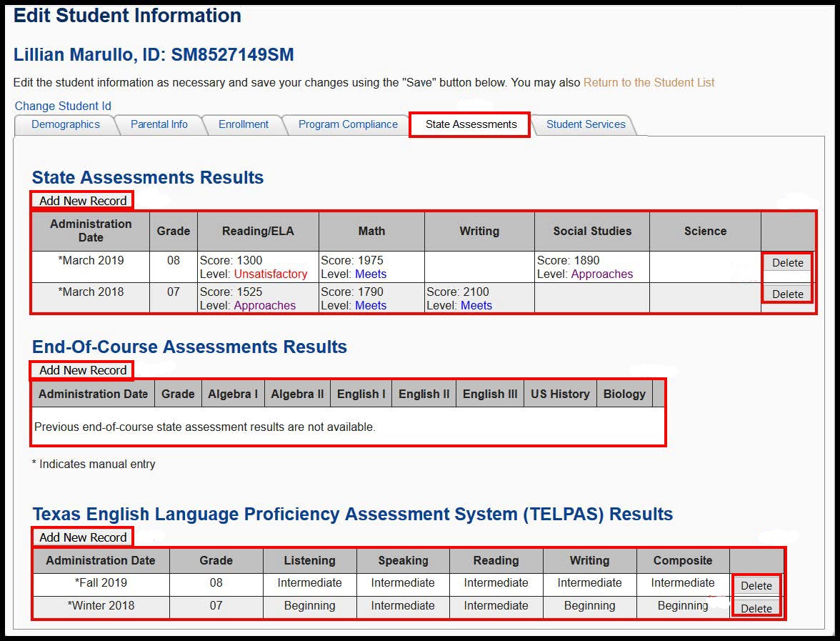Viewport: 840px width, 641px height.
Task: Select the Algebra I column header
Action: pos(233,393)
